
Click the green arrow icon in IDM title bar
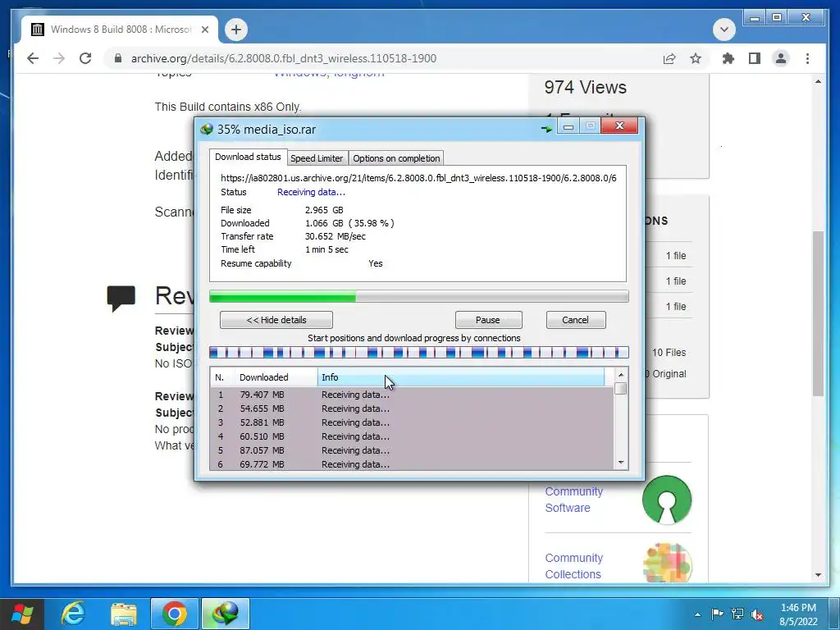click(x=546, y=129)
